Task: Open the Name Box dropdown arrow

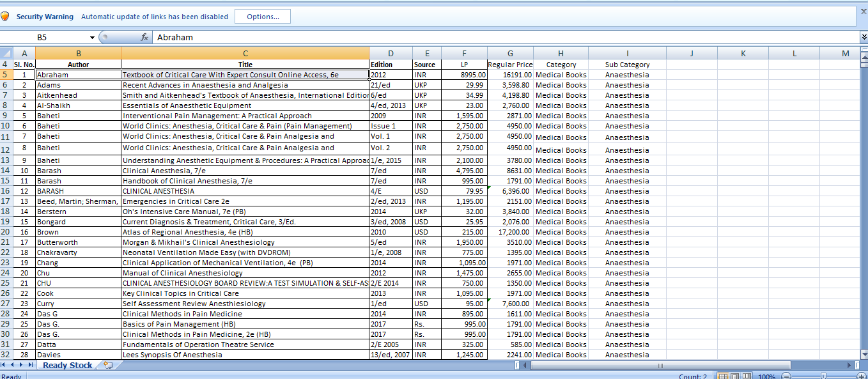Action: [x=92, y=38]
